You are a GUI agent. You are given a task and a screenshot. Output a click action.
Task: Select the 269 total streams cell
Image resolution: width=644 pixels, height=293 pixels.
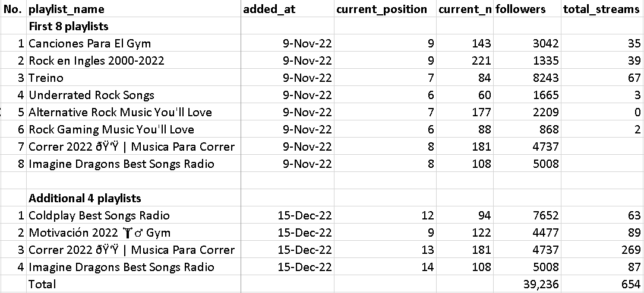[631, 250]
